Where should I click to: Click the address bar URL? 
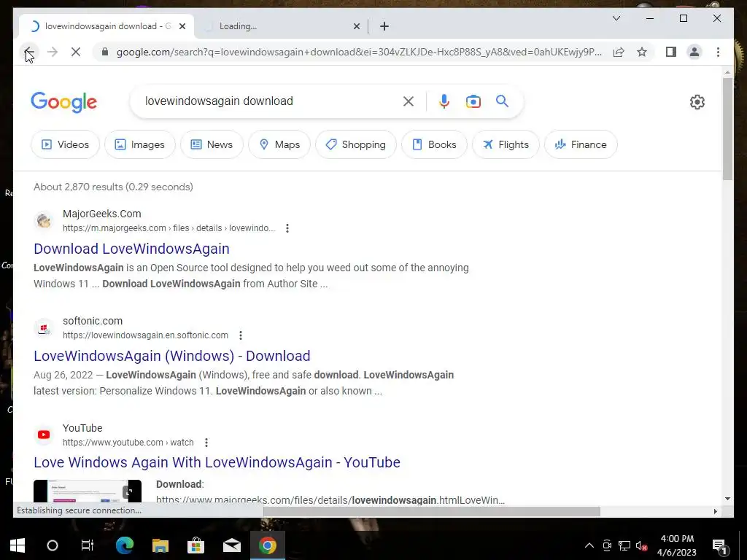coord(359,52)
